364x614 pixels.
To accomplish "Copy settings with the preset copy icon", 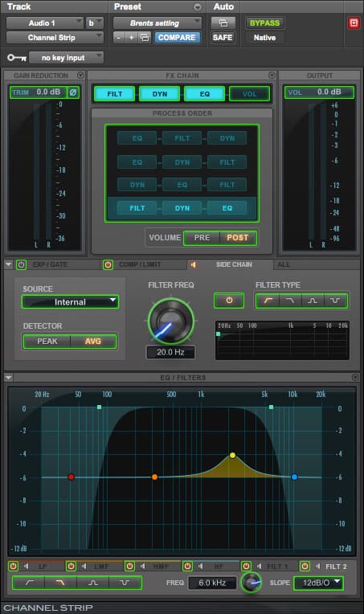I will click(145, 38).
